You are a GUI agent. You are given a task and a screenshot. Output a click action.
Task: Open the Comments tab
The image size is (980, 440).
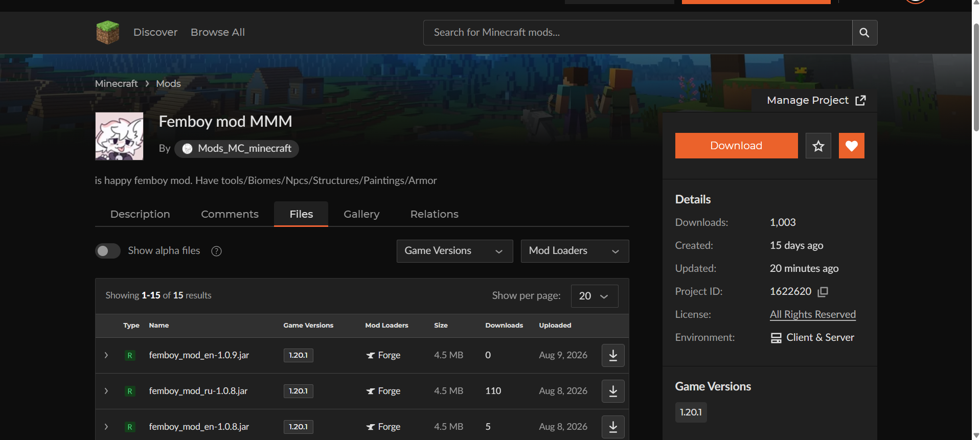tap(230, 214)
